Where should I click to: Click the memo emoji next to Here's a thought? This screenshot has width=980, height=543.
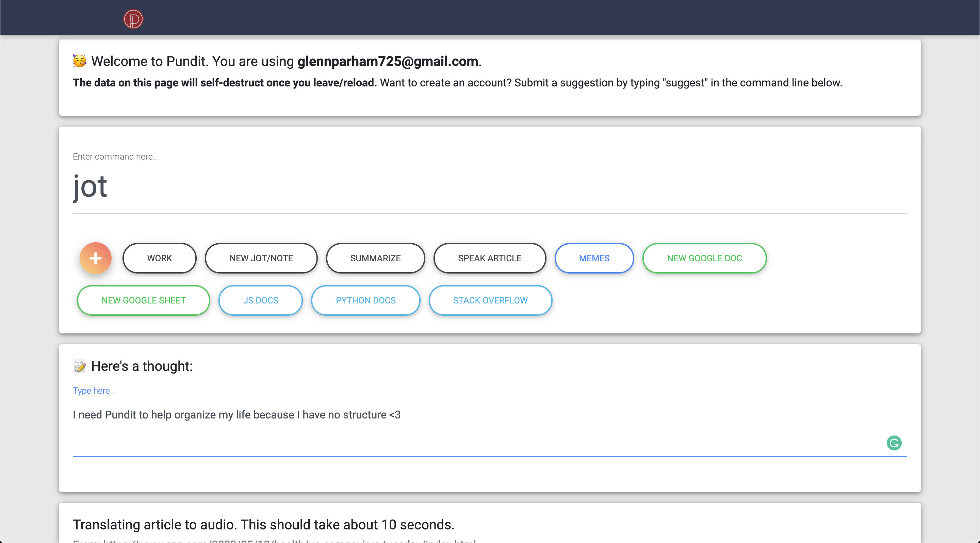(x=80, y=366)
